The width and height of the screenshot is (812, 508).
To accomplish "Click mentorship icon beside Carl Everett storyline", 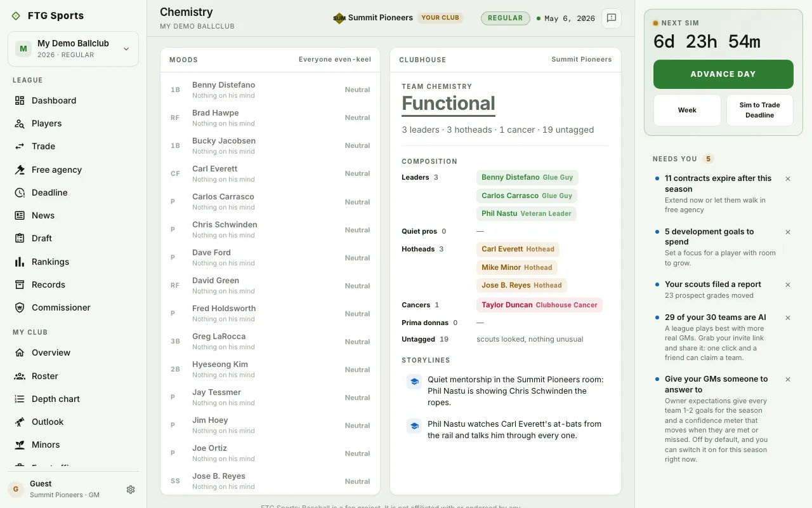I will pyautogui.click(x=414, y=426).
